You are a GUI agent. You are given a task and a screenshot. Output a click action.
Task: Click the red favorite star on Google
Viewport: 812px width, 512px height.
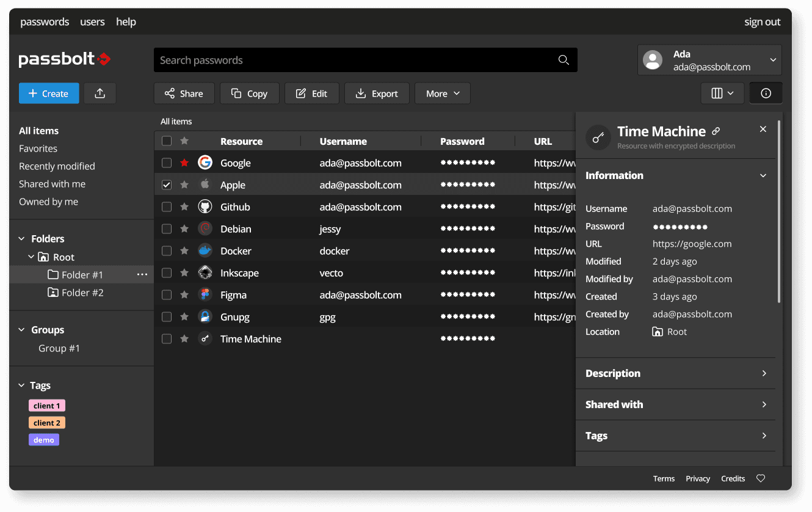[x=184, y=163]
